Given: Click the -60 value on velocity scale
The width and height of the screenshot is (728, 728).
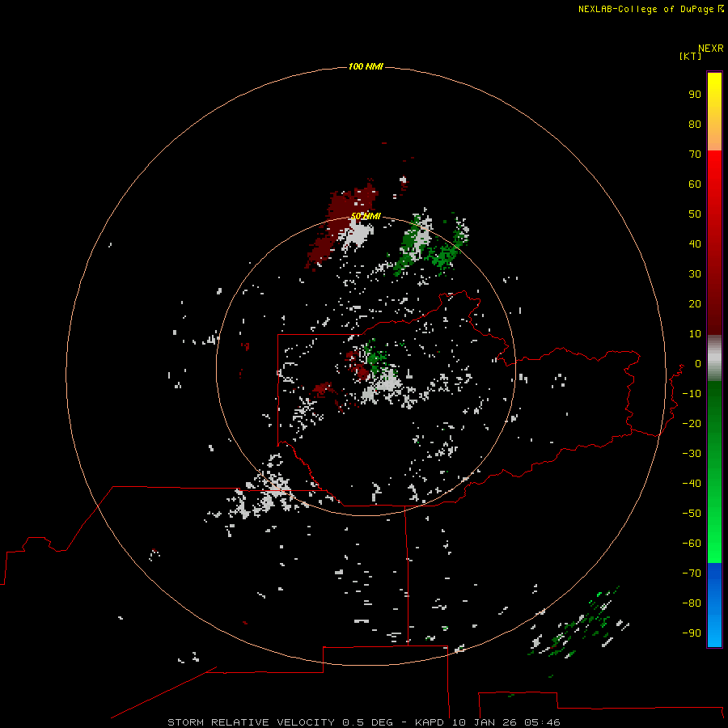Looking at the screenshot, I should pos(692,544).
